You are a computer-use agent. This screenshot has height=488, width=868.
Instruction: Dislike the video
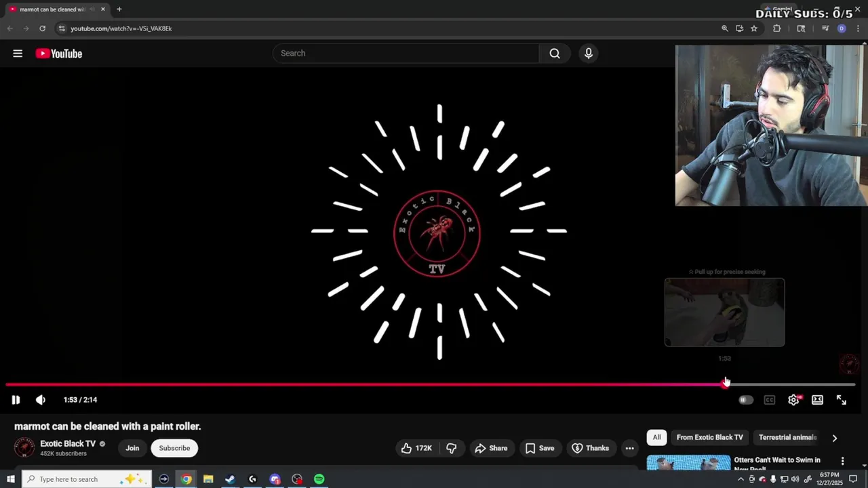pyautogui.click(x=451, y=448)
